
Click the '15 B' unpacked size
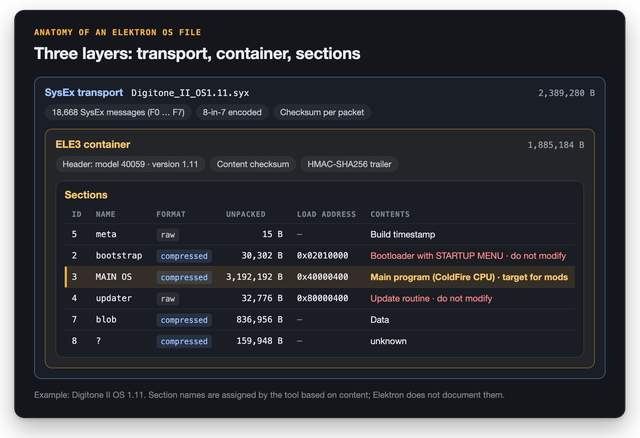coord(272,234)
